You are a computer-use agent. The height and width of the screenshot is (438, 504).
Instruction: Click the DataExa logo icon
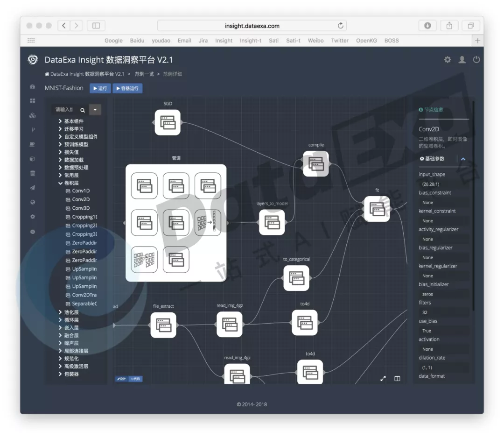tap(33, 59)
